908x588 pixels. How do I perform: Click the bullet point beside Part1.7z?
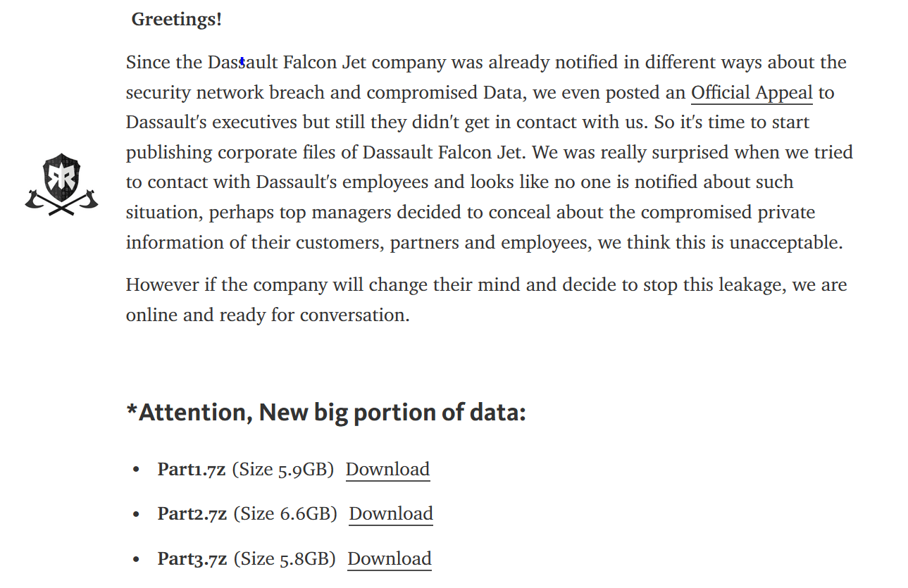point(137,470)
